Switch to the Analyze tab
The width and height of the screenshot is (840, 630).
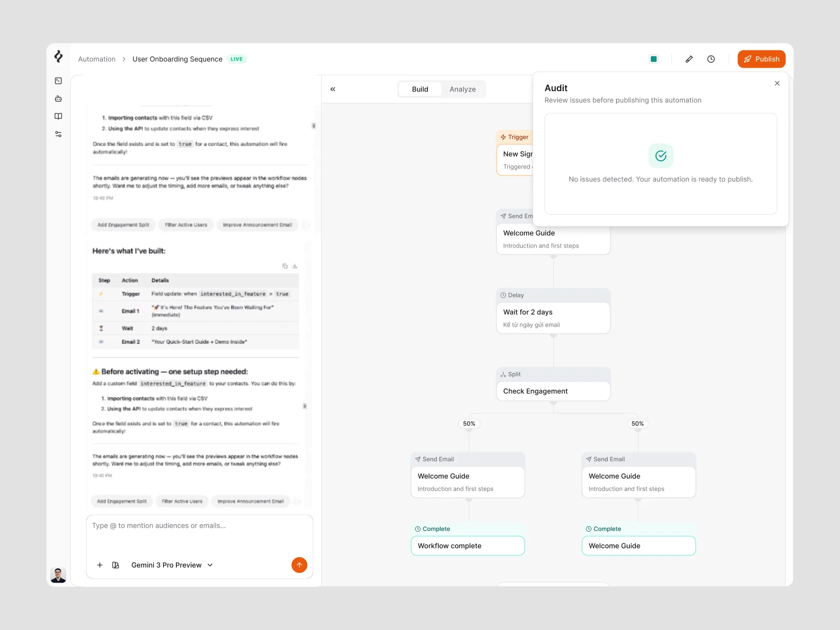click(462, 89)
